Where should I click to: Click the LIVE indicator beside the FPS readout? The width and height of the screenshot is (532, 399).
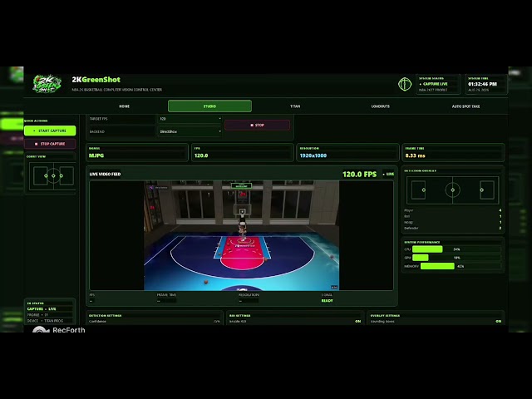coord(388,174)
